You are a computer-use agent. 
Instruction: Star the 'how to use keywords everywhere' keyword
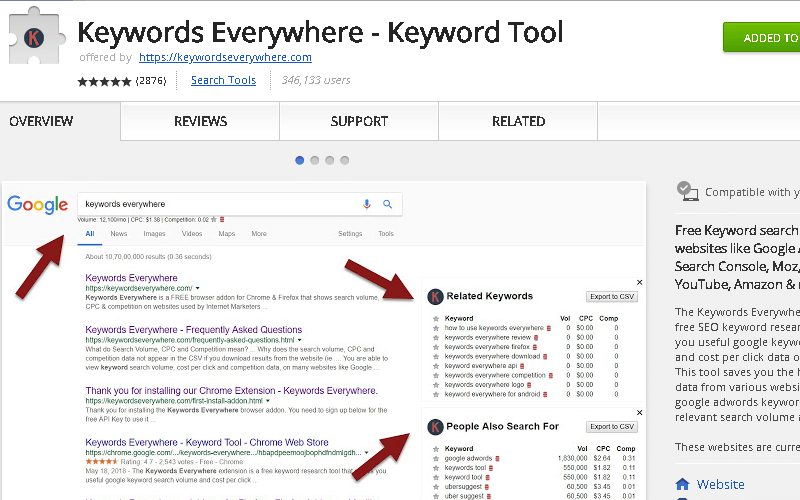(x=436, y=328)
